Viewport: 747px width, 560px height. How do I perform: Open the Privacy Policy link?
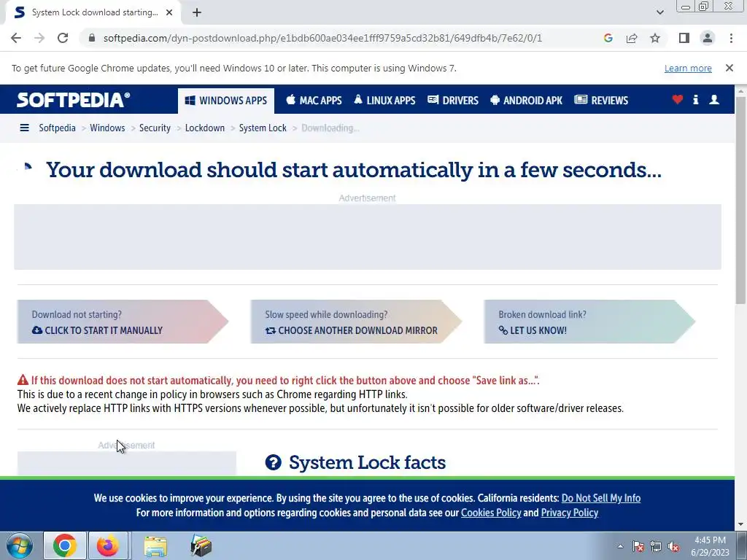pyautogui.click(x=569, y=513)
